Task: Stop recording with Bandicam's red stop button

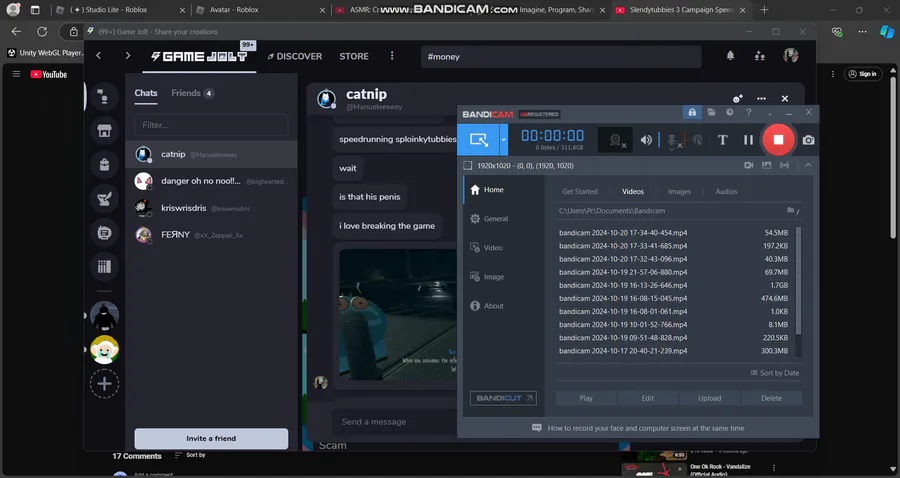Action: tap(778, 139)
